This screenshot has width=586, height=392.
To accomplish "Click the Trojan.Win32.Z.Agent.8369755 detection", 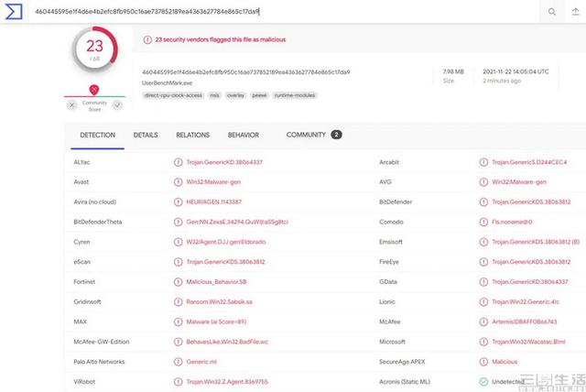I will (227, 382).
